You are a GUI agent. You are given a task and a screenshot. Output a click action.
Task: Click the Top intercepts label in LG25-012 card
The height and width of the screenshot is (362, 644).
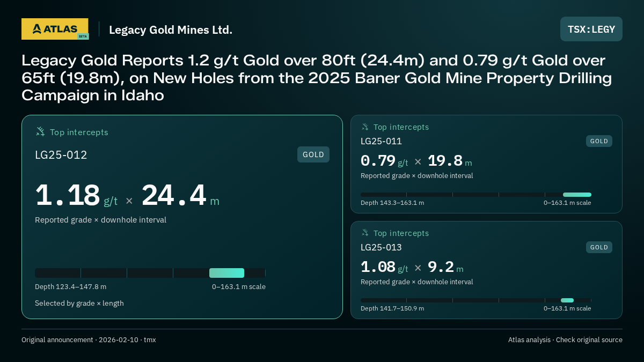coord(79,132)
